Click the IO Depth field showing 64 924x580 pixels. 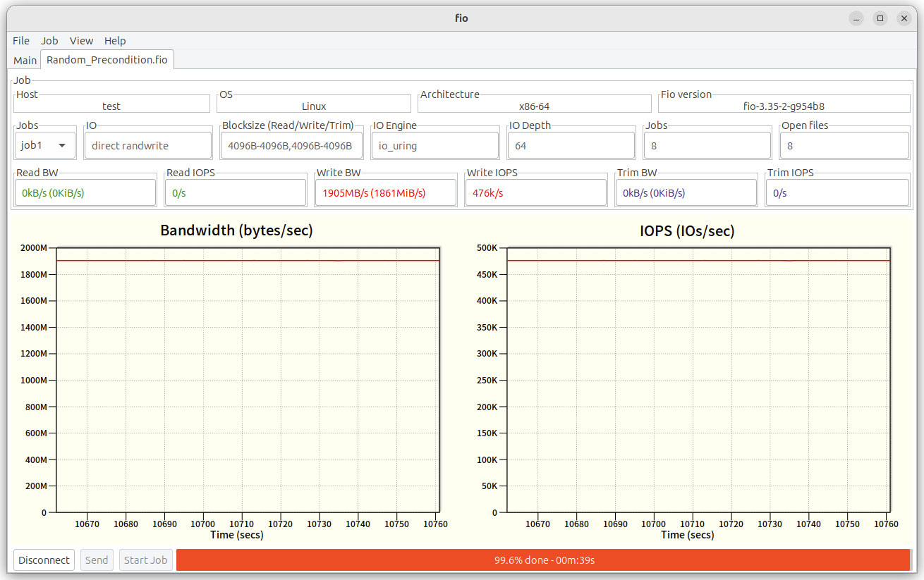point(571,146)
